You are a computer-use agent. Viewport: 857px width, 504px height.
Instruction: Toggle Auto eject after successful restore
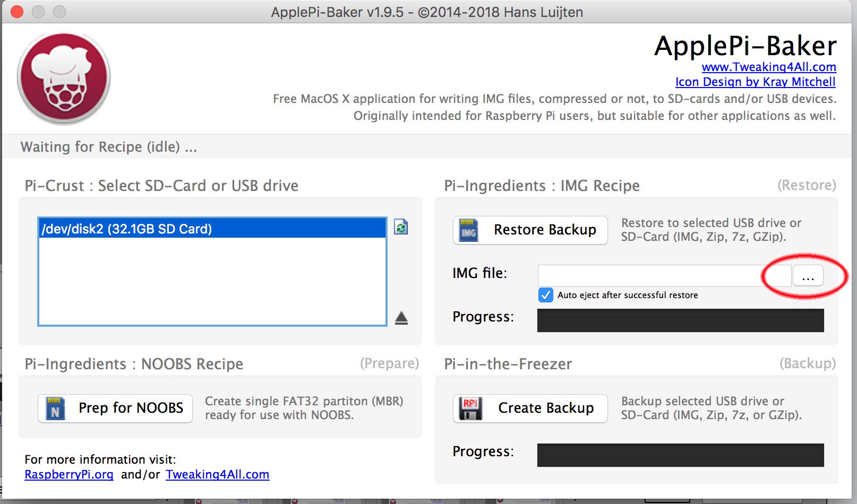[x=545, y=295]
